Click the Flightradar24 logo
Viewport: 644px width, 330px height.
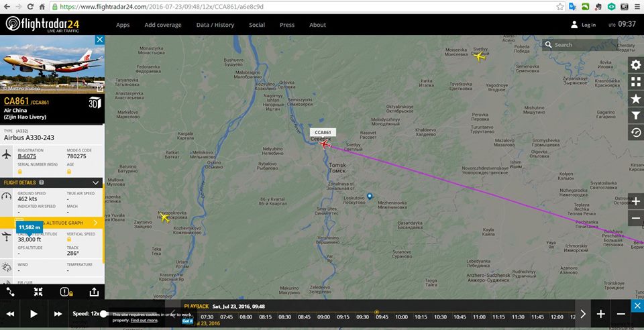[42, 24]
